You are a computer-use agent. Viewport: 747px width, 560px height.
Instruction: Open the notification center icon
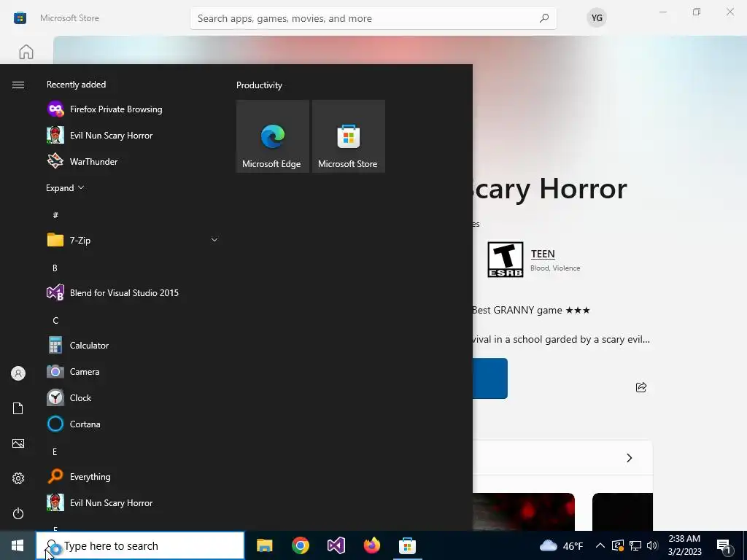click(x=724, y=546)
